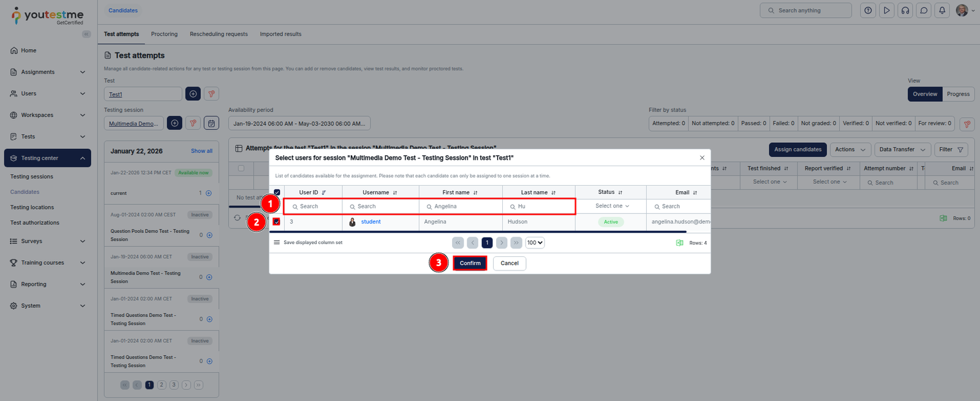The image size is (980, 401).
Task: Click the Excel export icon in dialog
Action: pos(679,243)
